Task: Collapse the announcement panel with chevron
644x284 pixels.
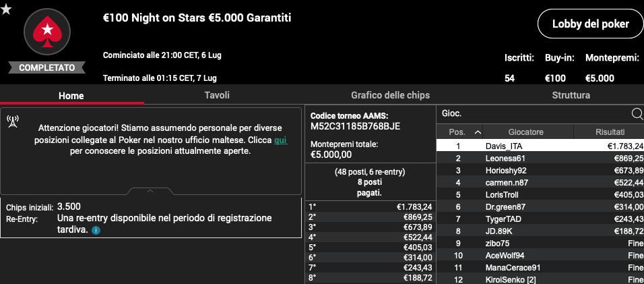Action: point(150,191)
